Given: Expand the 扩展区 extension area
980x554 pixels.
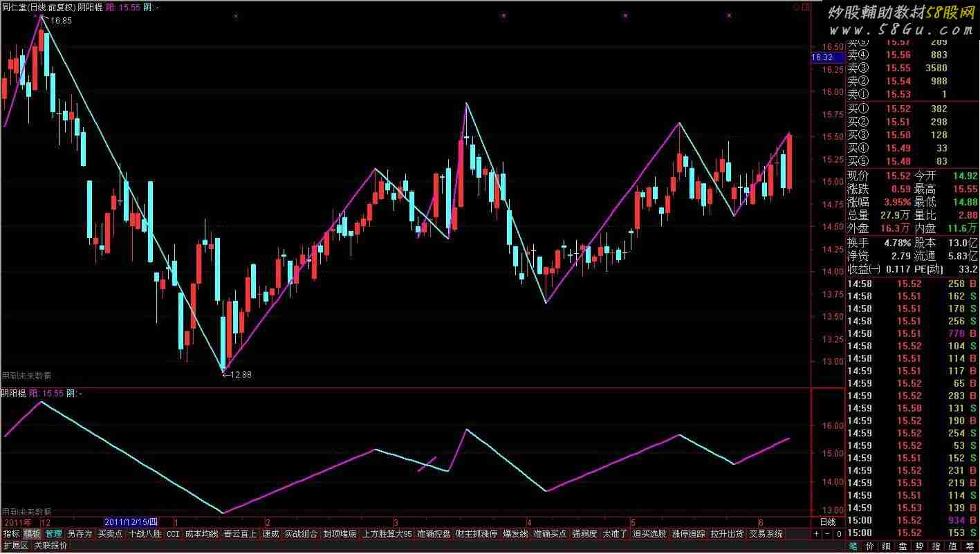Looking at the screenshot, I should tap(16, 546).
